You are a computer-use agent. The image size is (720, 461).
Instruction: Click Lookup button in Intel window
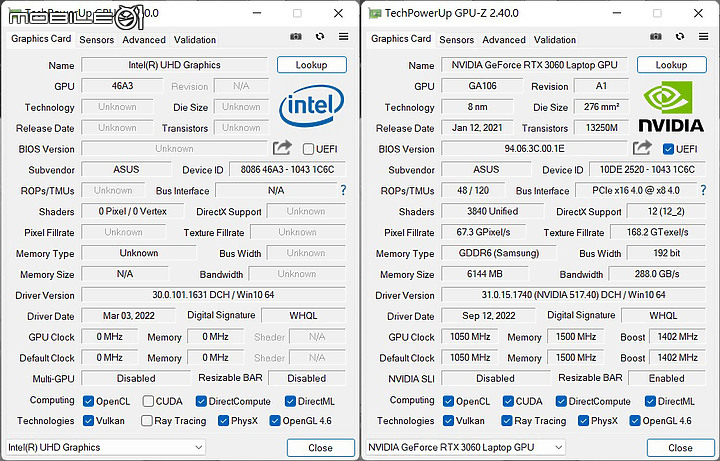[x=312, y=65]
